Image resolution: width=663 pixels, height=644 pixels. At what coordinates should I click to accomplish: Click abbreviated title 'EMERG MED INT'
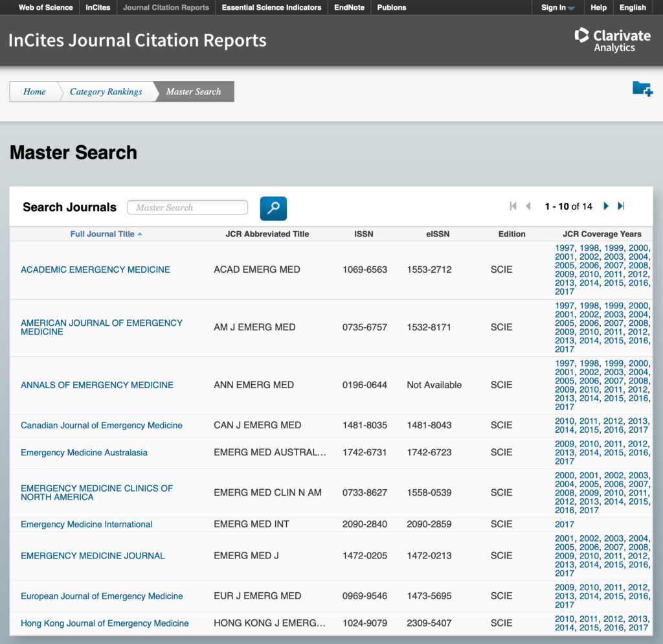point(252,524)
